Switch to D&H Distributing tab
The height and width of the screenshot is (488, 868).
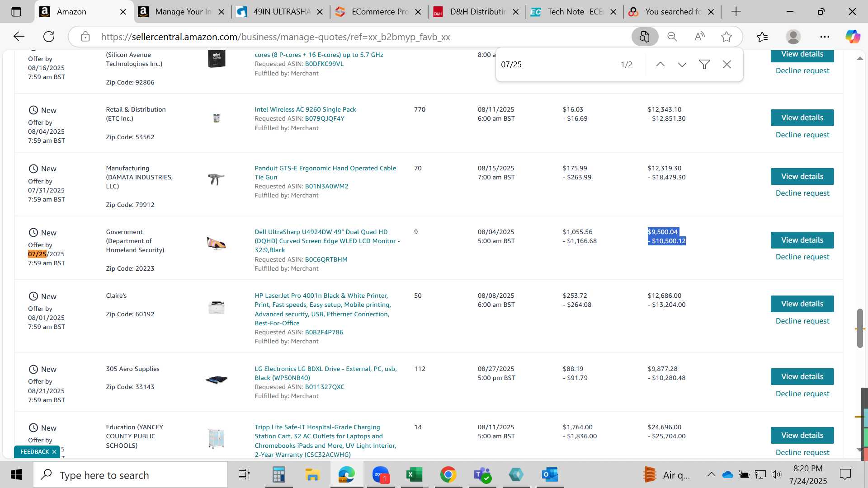click(477, 12)
